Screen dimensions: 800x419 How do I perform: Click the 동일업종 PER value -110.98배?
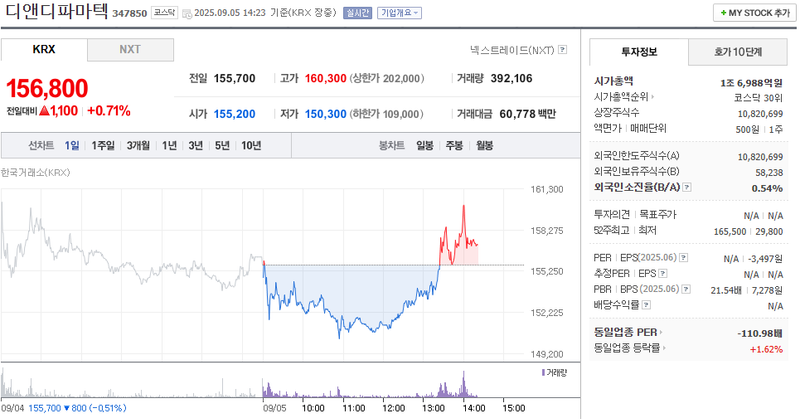click(760, 334)
